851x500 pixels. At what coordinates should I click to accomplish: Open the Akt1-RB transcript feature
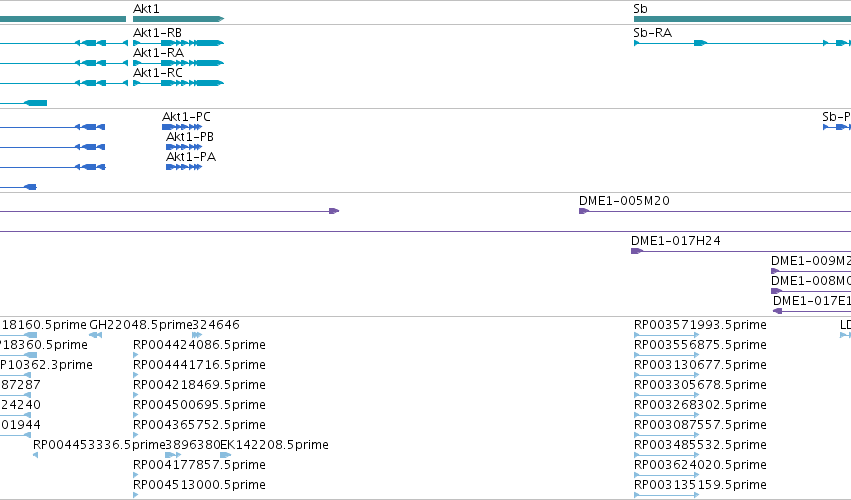click(179, 43)
